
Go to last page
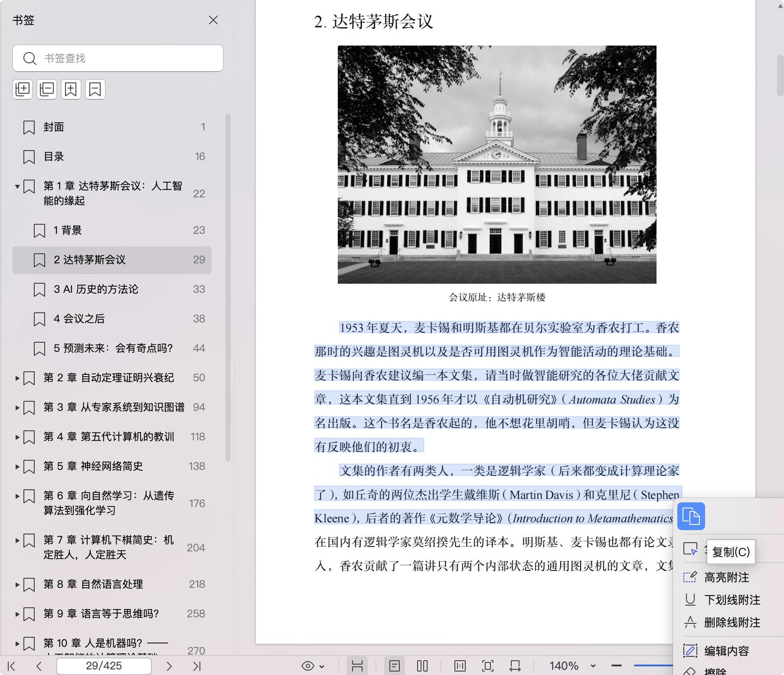197,666
